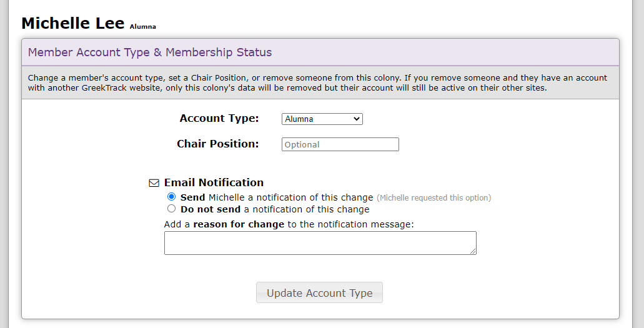Click the Add a reason for change label
This screenshot has height=328, width=644.
tap(289, 224)
